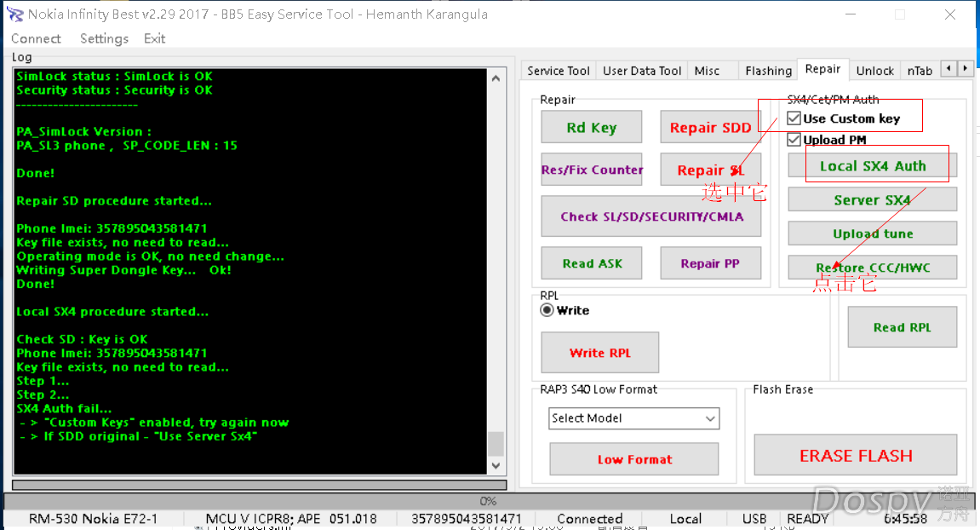This screenshot has width=980, height=530.
Task: Click the READY status bar entry
Action: coord(807,519)
